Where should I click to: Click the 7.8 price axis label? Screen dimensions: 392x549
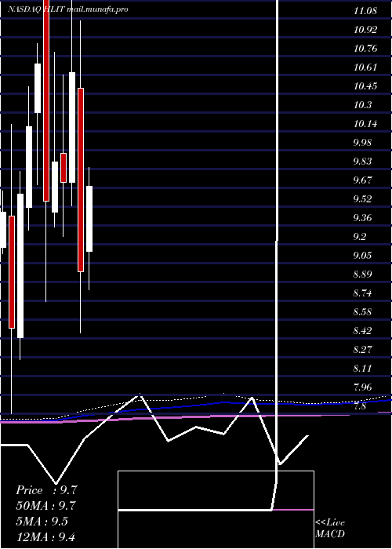point(361,406)
